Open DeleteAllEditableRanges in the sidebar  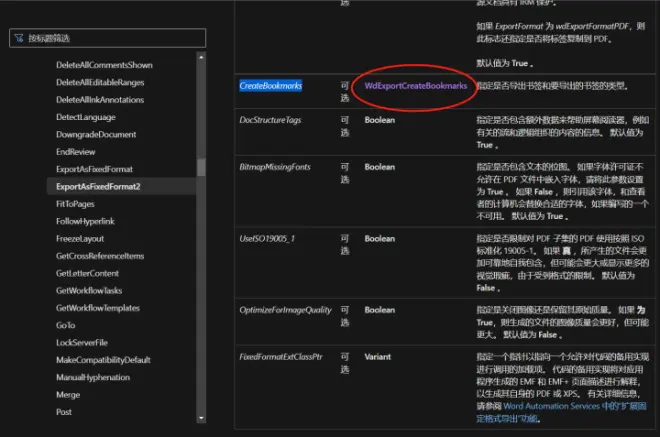(x=100, y=83)
